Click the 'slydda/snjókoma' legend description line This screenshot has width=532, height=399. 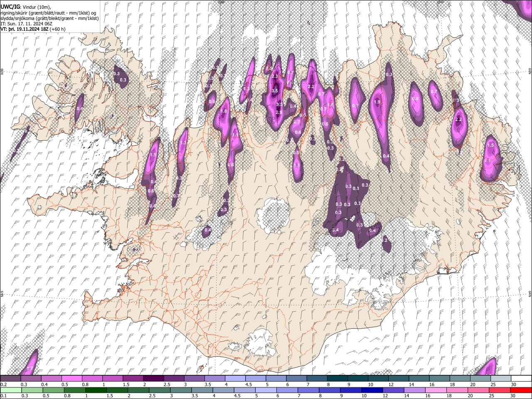(x=49, y=18)
